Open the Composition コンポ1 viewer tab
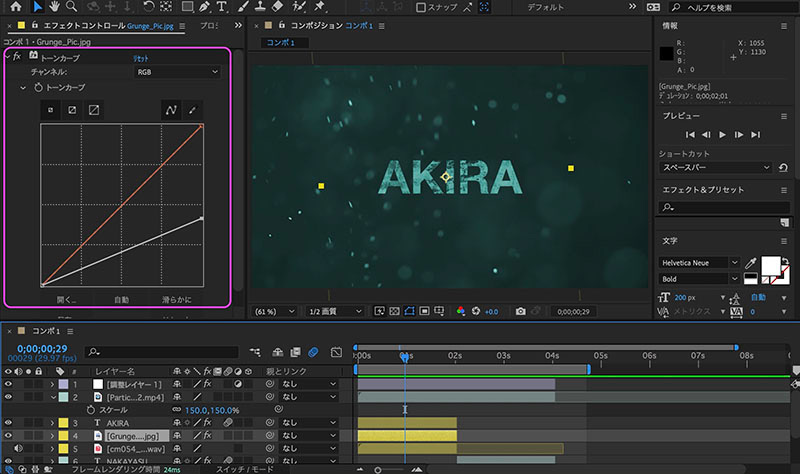The image size is (800, 474). click(332, 26)
